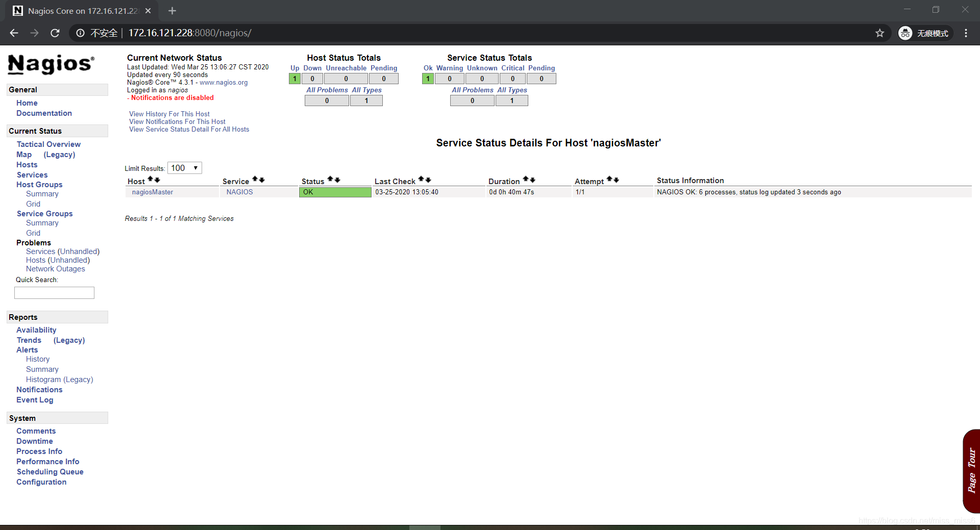
Task: Open Downtime page
Action: point(35,441)
